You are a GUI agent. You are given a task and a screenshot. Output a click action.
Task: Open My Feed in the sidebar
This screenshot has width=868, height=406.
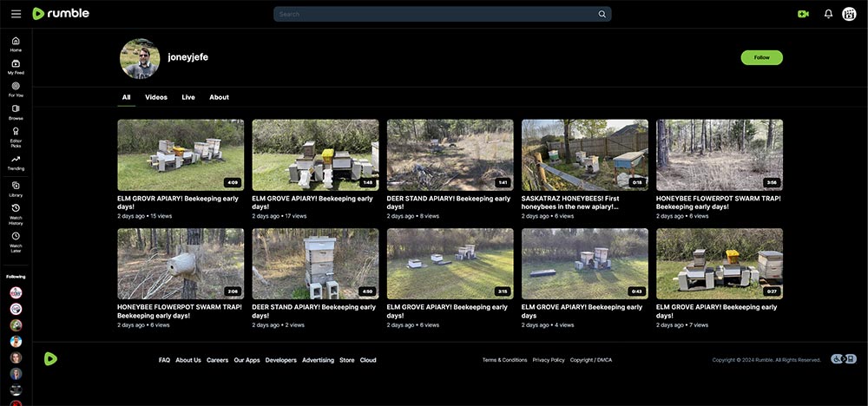tap(16, 67)
